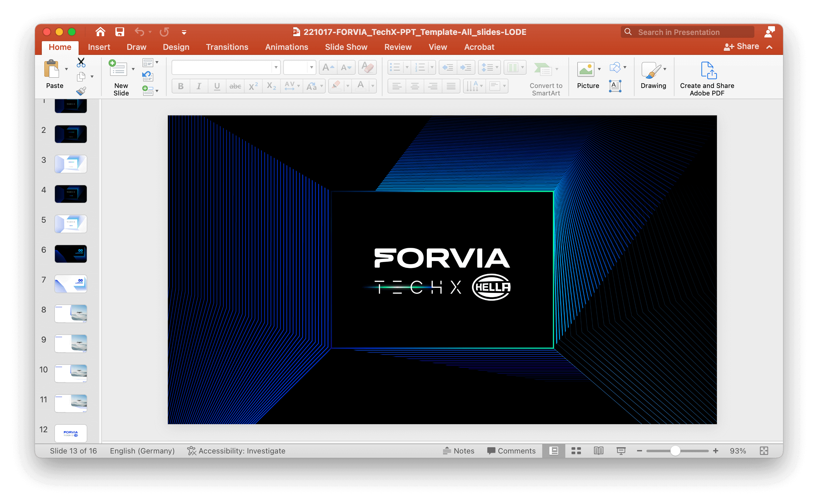Redo the last action
The height and width of the screenshot is (504, 818).
[x=164, y=32]
